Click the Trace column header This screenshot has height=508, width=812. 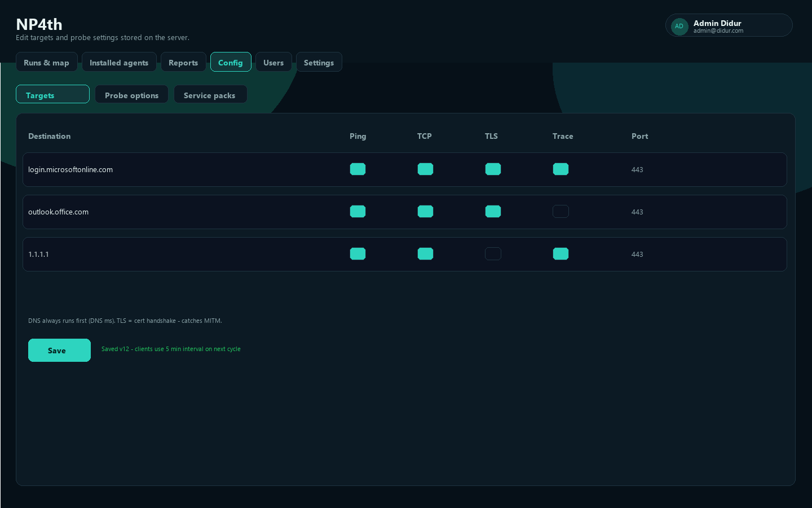pos(563,136)
